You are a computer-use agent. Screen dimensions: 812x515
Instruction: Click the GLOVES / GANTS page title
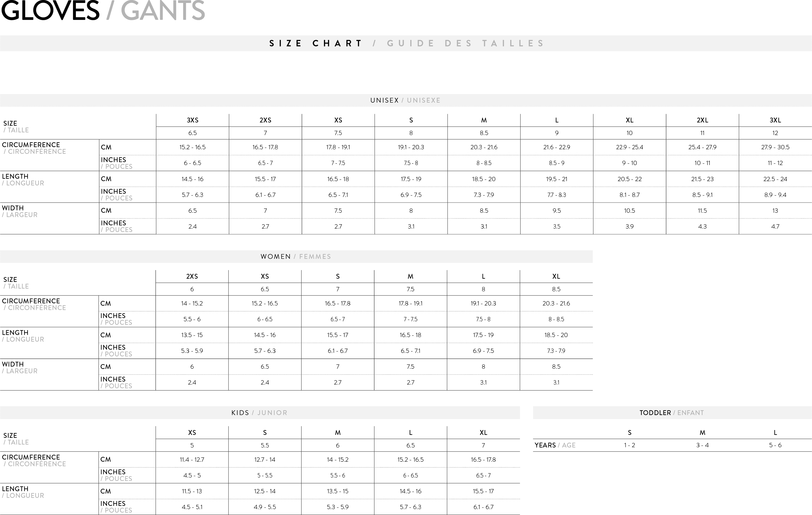(103, 11)
